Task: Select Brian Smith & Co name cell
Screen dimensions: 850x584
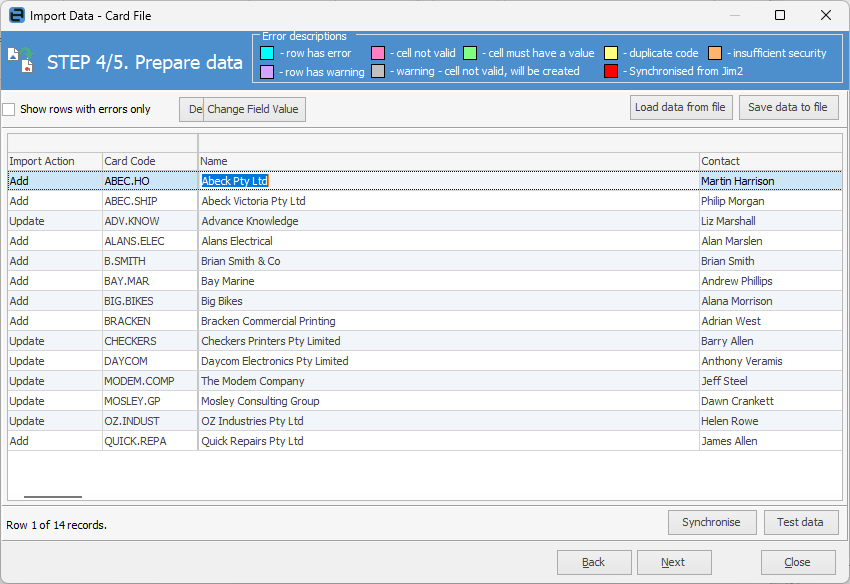Action: (449, 261)
